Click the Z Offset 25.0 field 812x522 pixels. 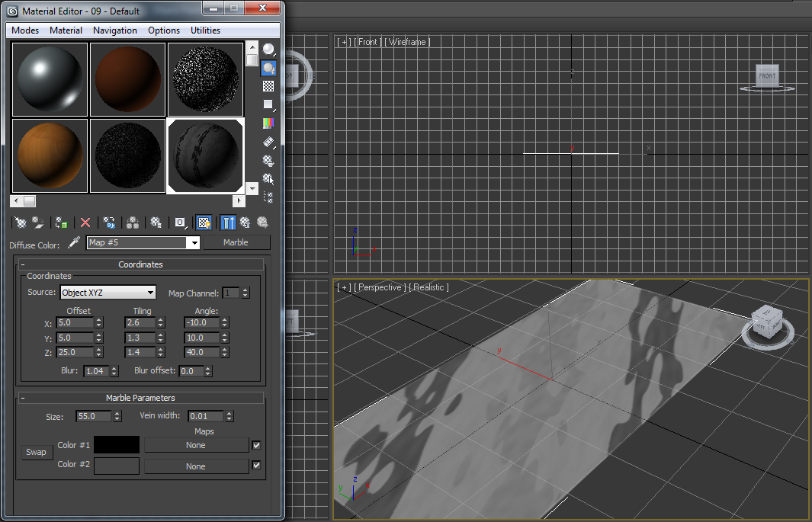coord(75,352)
